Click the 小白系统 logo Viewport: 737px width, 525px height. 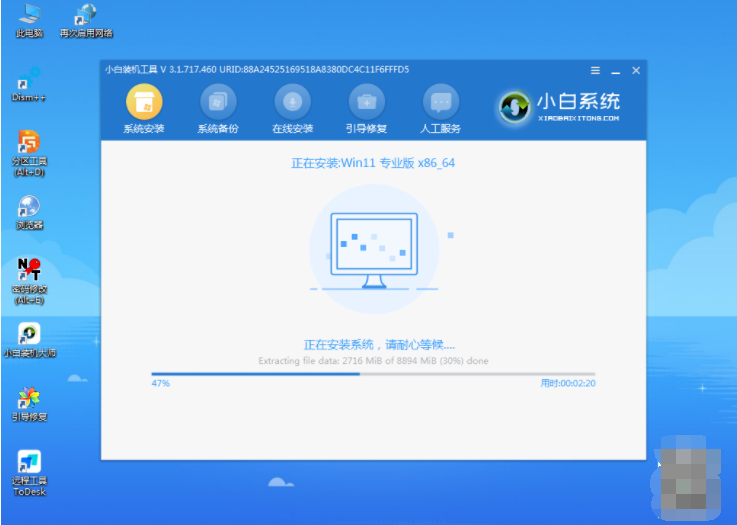(x=559, y=107)
